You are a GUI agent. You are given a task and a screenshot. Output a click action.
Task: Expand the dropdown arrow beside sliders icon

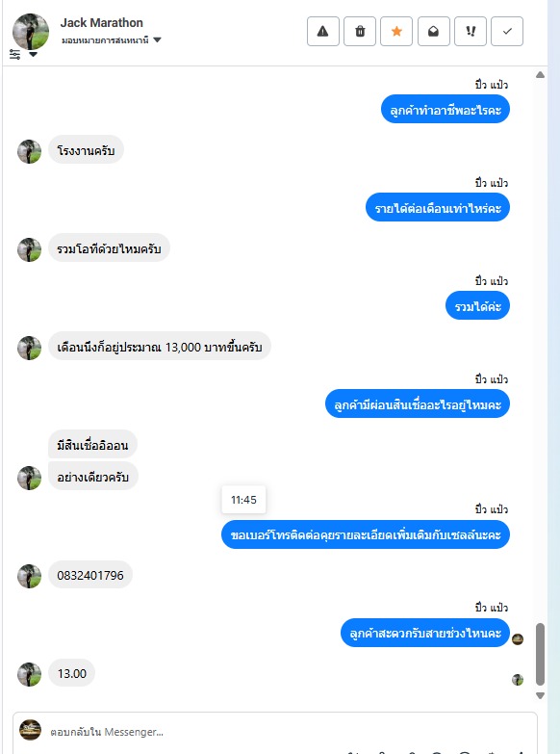click(33, 54)
